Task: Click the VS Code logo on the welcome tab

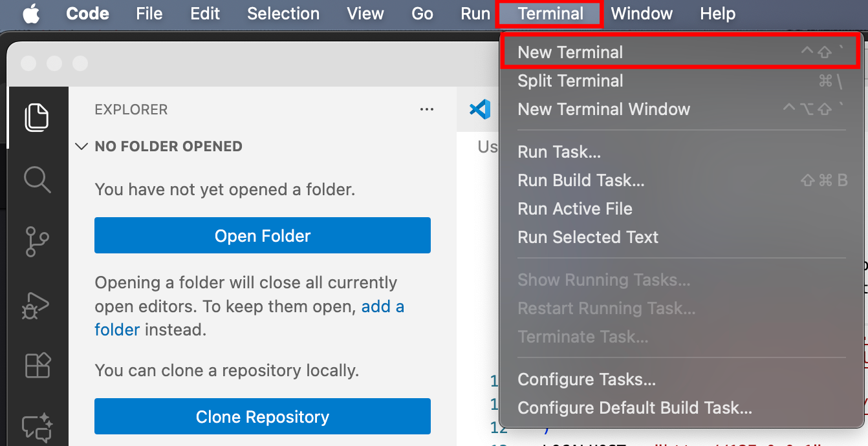Action: pos(480,109)
